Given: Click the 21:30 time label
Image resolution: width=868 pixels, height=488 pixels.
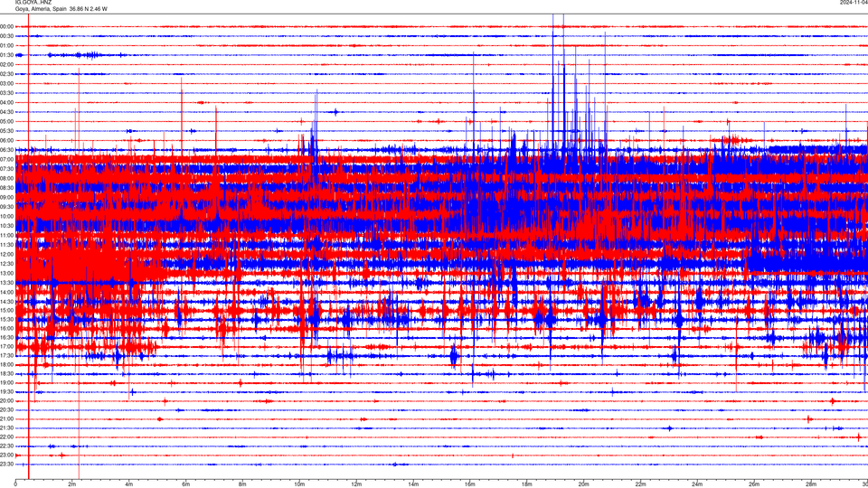Looking at the screenshot, I should (x=6, y=428).
